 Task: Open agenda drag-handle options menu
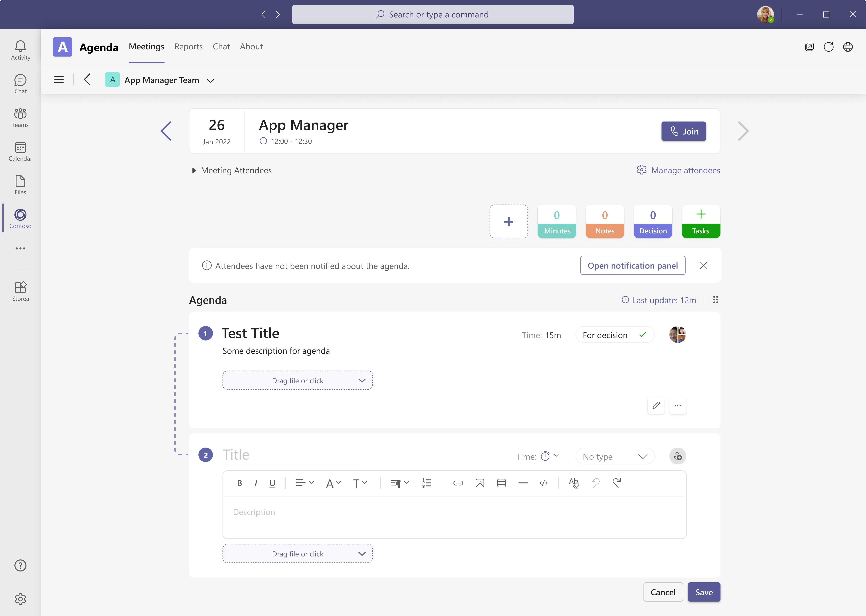[x=715, y=300]
